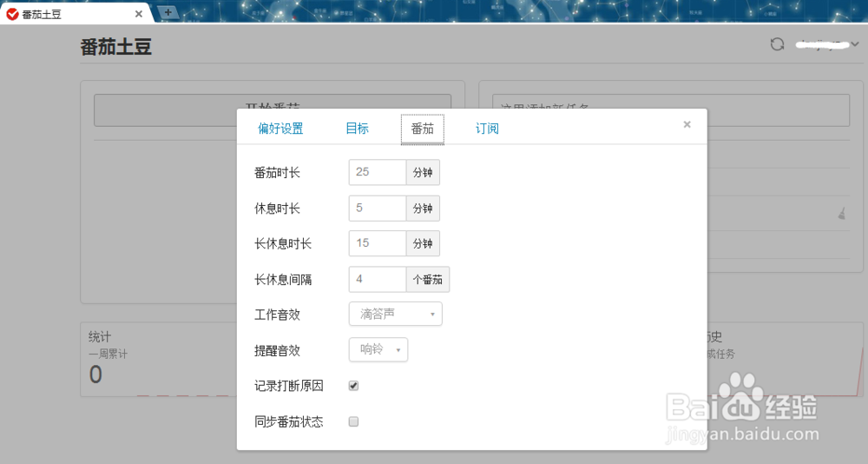Click the 同步番茄状态 label text

[288, 422]
